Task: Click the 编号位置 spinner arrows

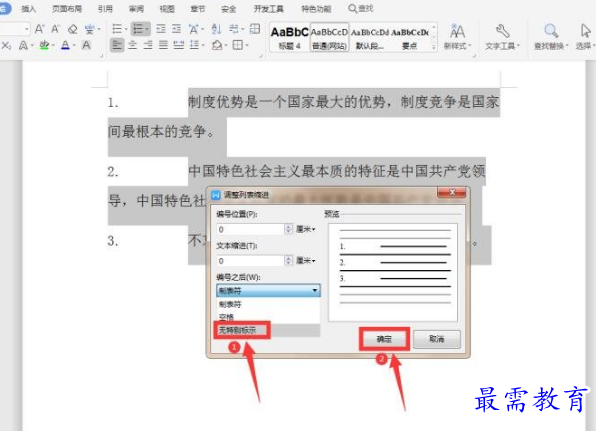Action: point(288,229)
